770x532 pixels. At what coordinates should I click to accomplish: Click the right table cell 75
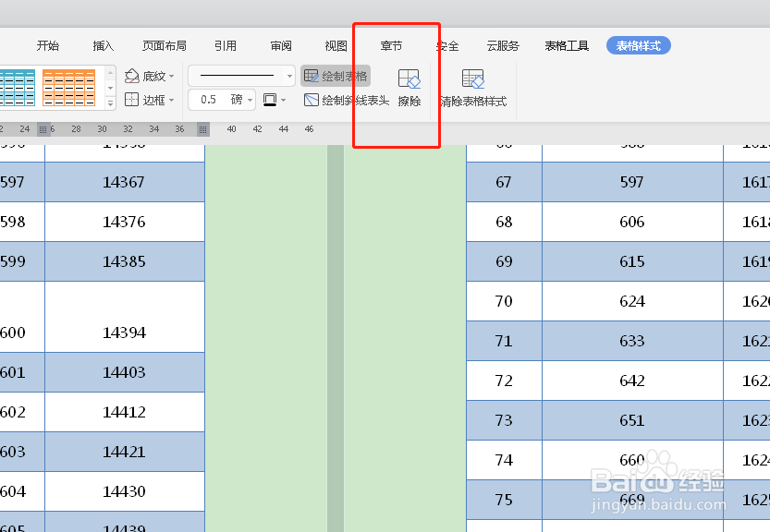(x=504, y=500)
